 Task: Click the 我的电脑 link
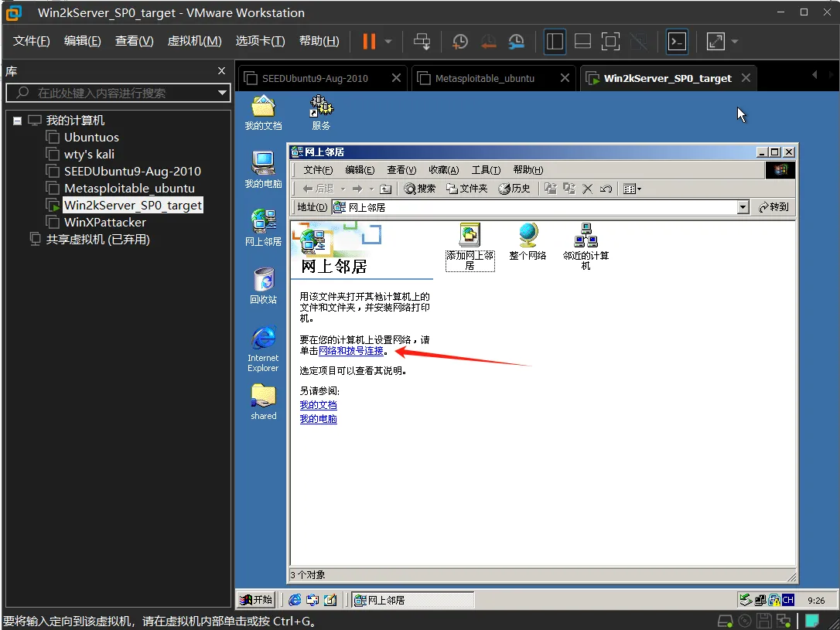coord(318,419)
